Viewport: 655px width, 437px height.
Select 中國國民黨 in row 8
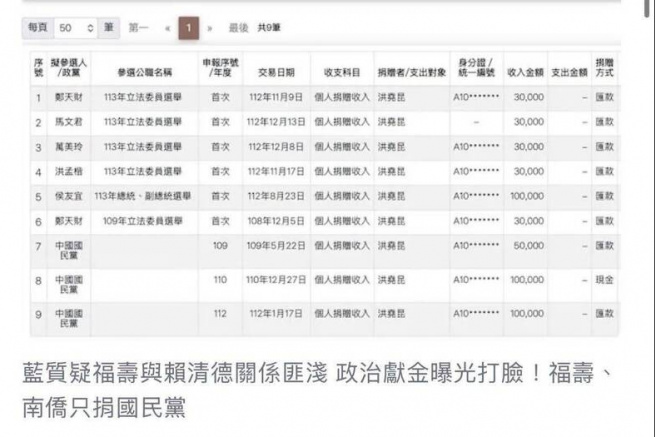click(x=69, y=285)
